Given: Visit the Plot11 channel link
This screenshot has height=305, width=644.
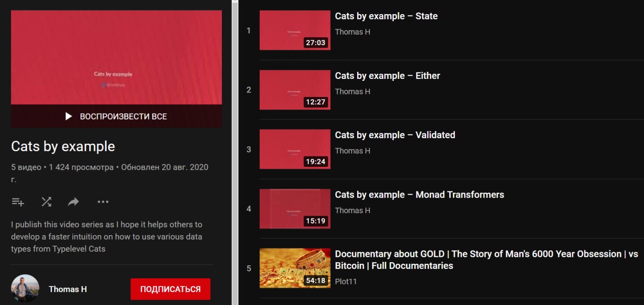Looking at the screenshot, I should click(346, 281).
